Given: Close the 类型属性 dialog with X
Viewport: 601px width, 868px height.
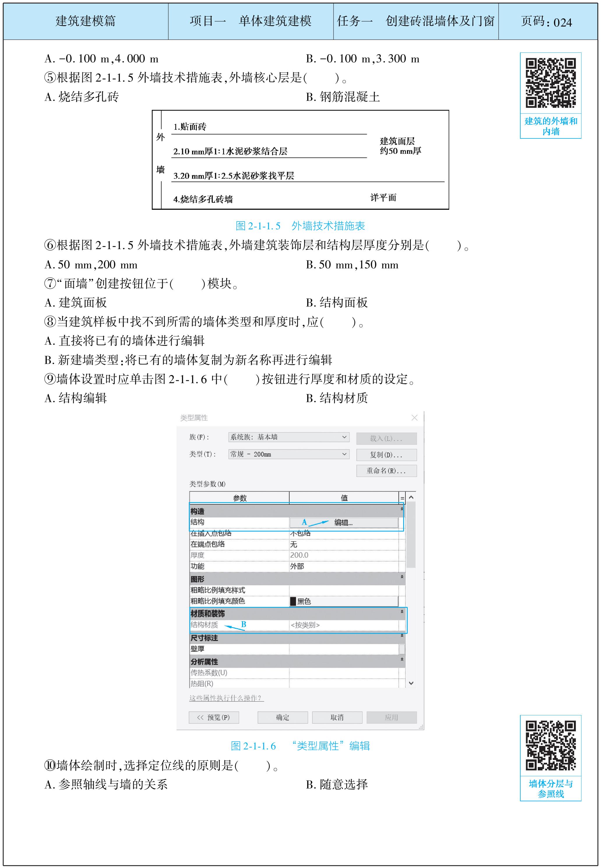Looking at the screenshot, I should (415, 418).
